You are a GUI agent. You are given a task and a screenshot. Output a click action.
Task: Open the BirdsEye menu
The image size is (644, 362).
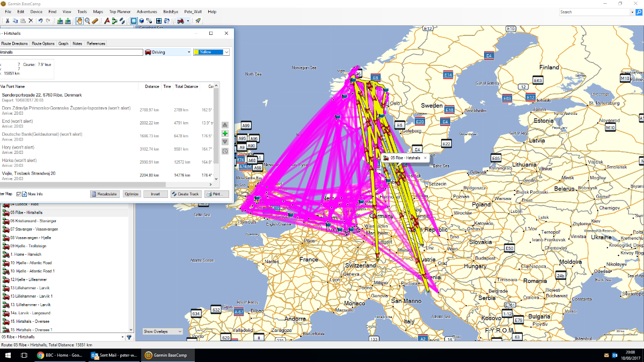tap(171, 11)
